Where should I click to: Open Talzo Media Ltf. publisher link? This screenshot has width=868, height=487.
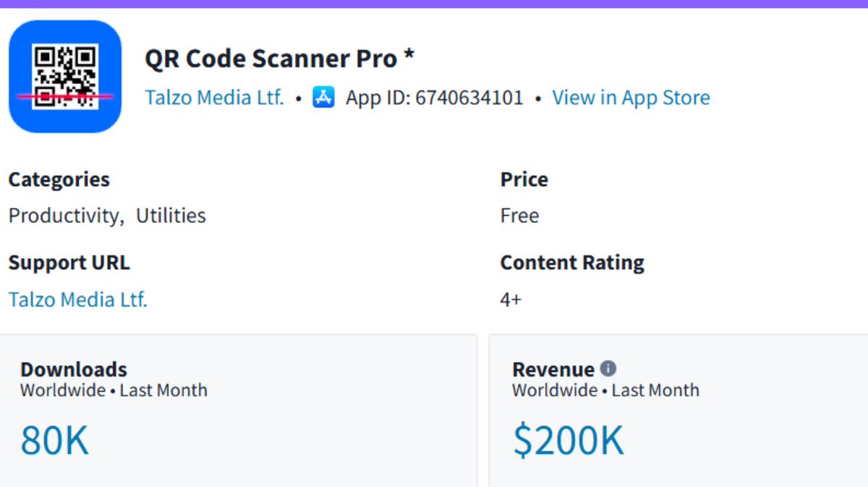click(214, 98)
